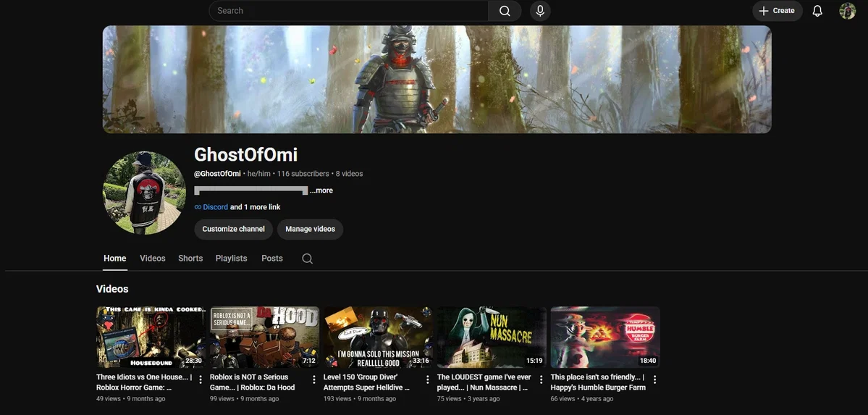Click the '116 subscribers' text
This screenshot has height=415, width=868.
(303, 174)
